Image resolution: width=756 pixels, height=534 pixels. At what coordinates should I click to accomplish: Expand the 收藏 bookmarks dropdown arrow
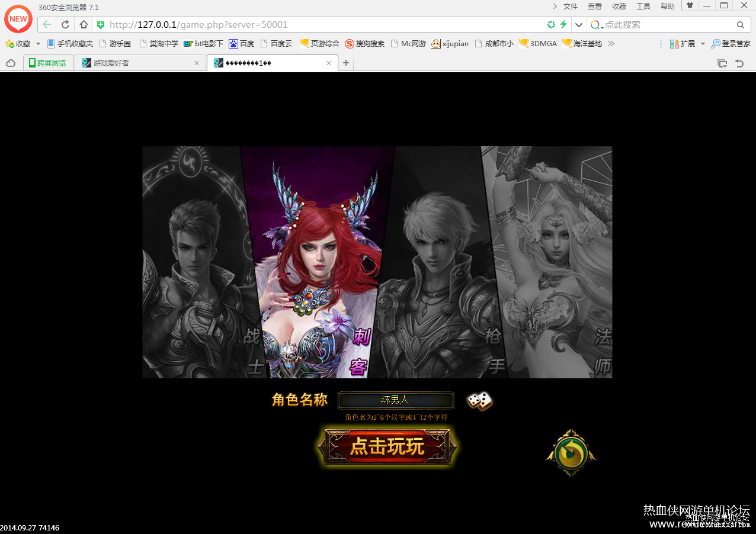pos(38,44)
